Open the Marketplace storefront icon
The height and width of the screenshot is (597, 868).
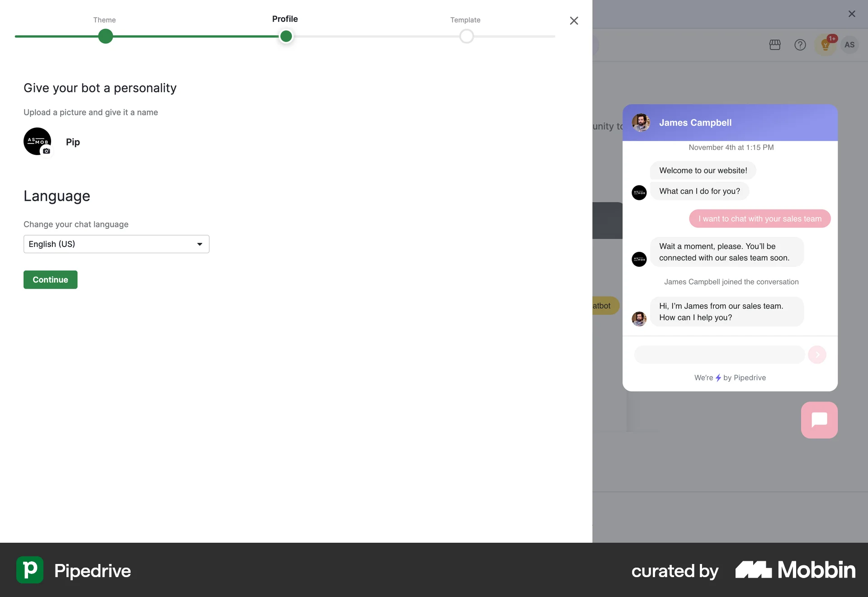(x=775, y=45)
